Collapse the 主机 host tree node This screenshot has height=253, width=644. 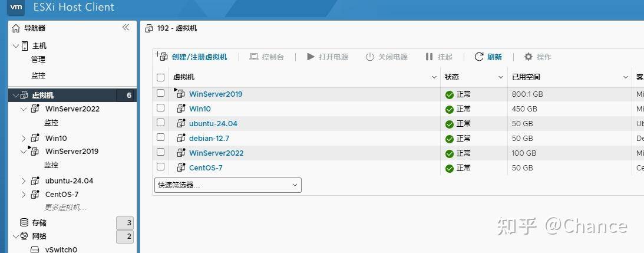coord(15,46)
